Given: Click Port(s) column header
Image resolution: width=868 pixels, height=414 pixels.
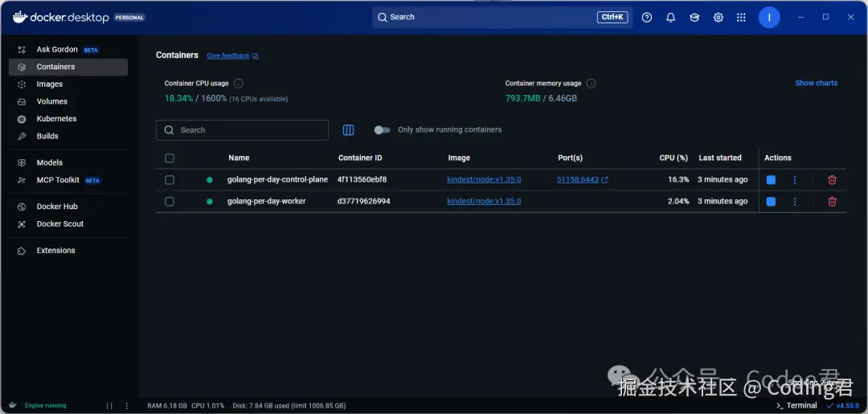Looking at the screenshot, I should pos(570,158).
